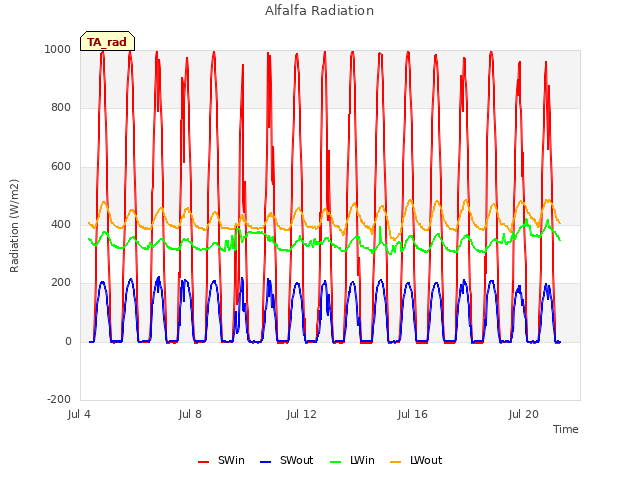Click the TA_rad label box
The image size is (640, 480).
[107, 41]
